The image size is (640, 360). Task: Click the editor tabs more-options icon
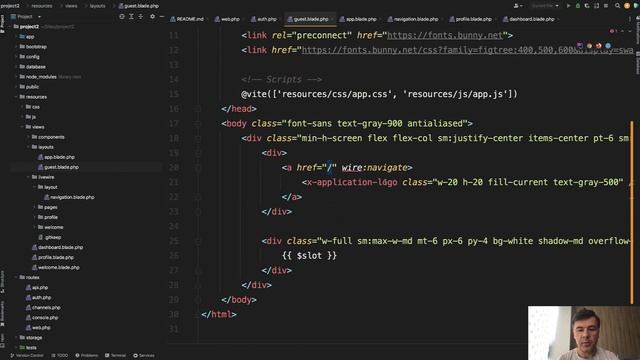coord(629,19)
